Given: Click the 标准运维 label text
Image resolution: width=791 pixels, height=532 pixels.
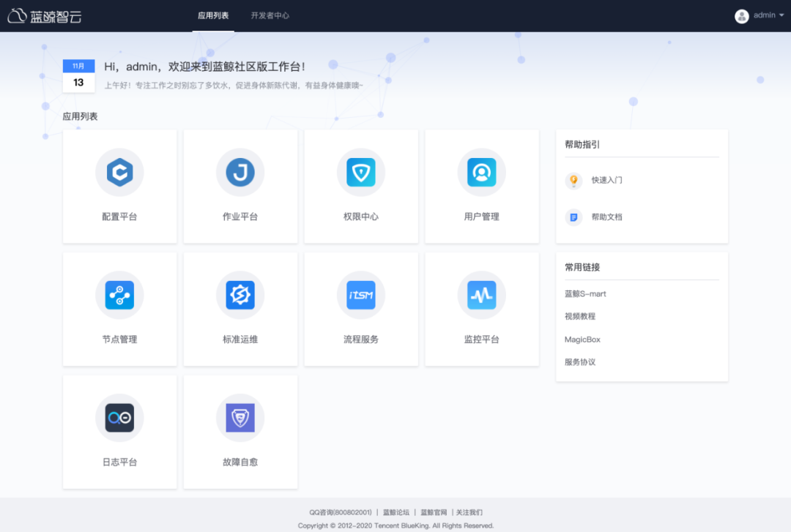Looking at the screenshot, I should click(x=240, y=340).
